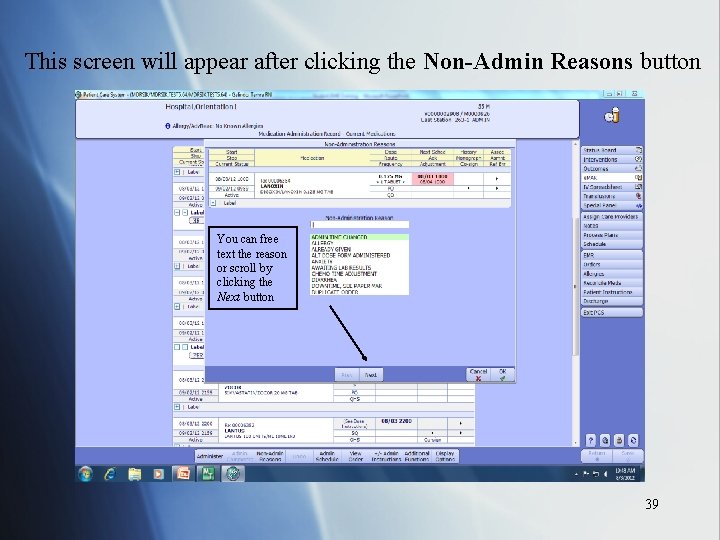Open PowerPoint from the taskbar
720x540 pixels.
184,473
